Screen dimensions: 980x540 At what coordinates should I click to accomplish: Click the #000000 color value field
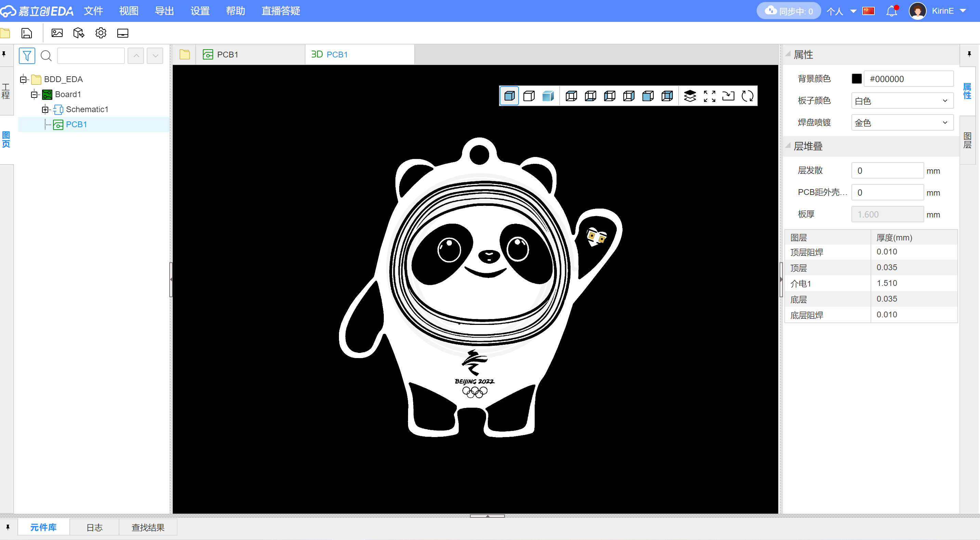(x=909, y=79)
